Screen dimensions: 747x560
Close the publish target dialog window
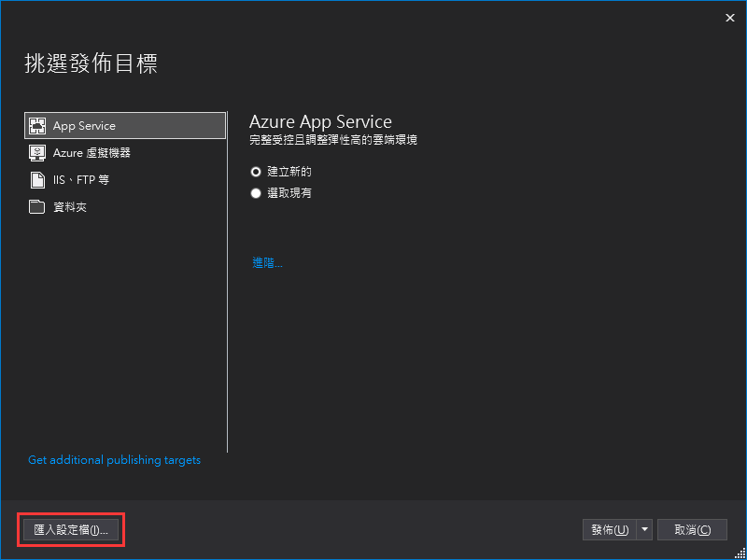pyautogui.click(x=729, y=18)
